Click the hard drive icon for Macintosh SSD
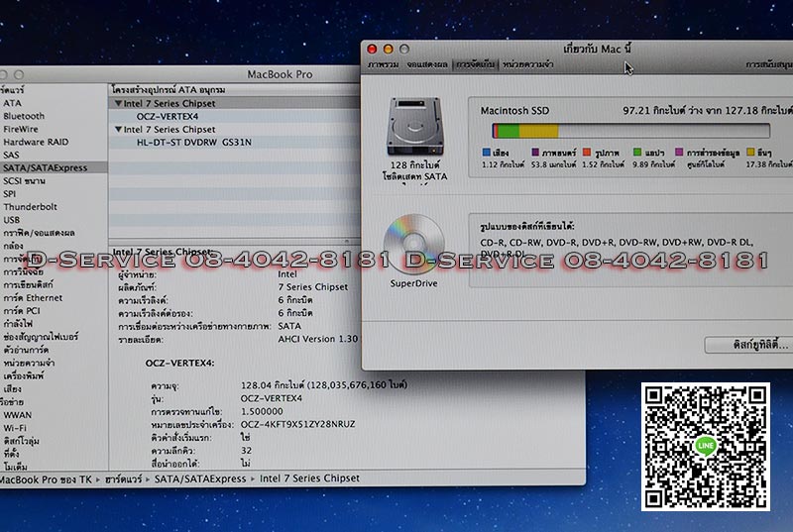The image size is (793, 532). coord(414,127)
